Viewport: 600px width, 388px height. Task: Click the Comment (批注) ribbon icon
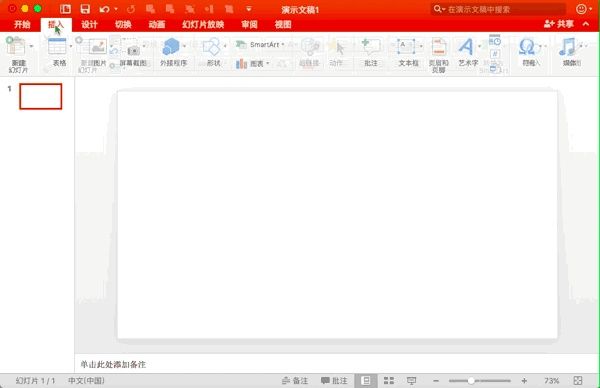(x=370, y=47)
